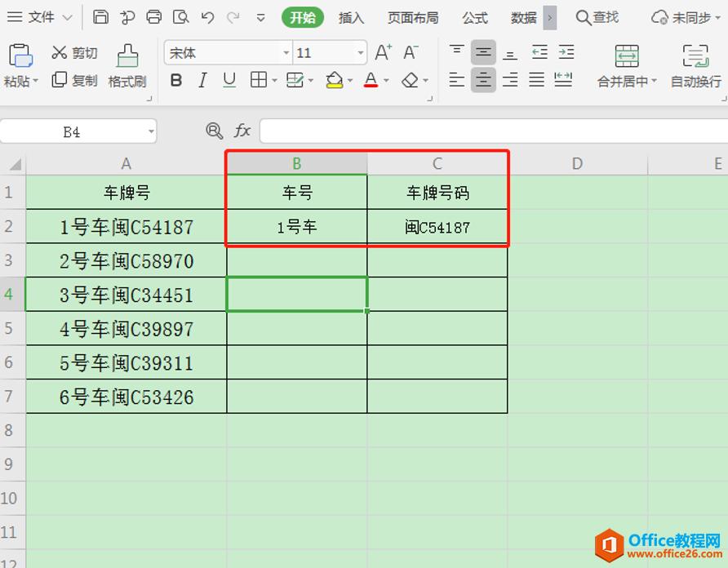This screenshot has width=728, height=568.
Task: Open Print Preview icon
Action: pos(180,17)
